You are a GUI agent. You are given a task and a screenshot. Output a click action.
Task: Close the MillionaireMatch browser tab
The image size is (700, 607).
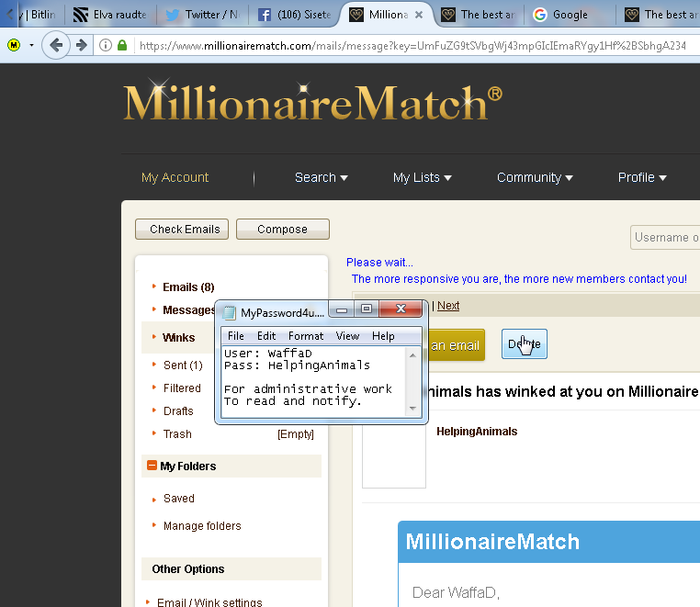(419, 15)
